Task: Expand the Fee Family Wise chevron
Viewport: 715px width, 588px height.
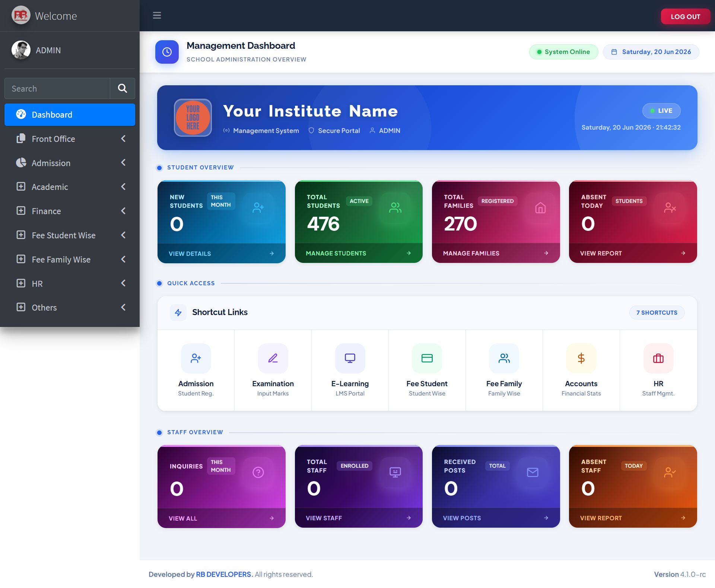Action: click(123, 259)
